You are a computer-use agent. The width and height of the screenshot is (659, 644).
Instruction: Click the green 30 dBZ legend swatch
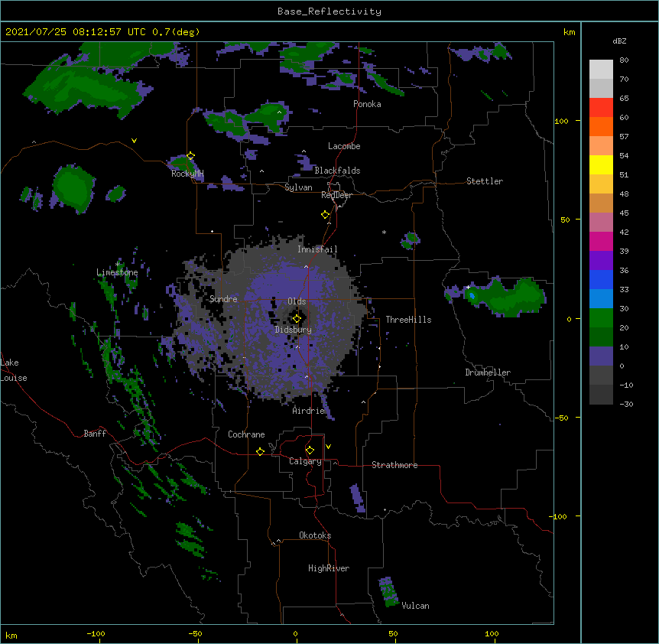(601, 318)
